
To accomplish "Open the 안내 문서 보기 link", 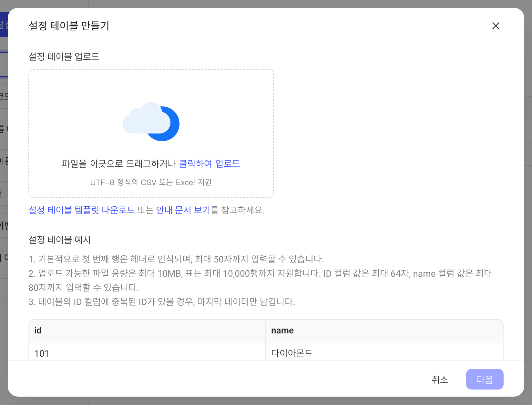I will (x=183, y=210).
